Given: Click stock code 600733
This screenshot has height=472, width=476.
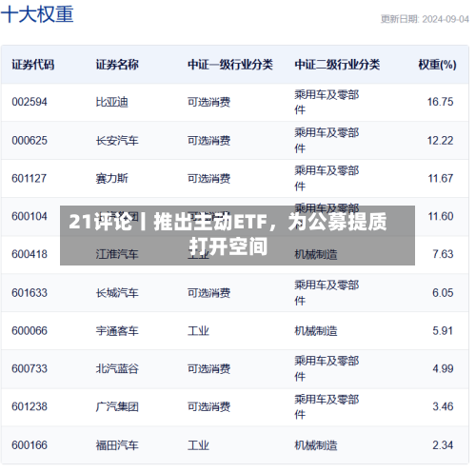Looking at the screenshot, I should 30,368.
